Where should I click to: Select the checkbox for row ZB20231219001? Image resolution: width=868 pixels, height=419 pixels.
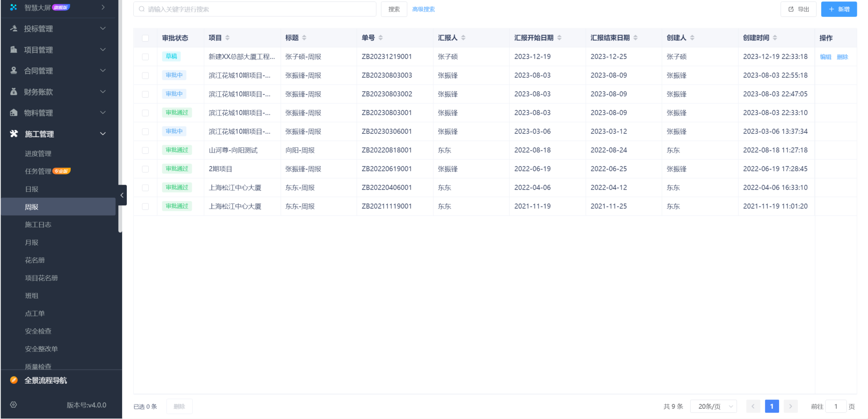coord(146,57)
